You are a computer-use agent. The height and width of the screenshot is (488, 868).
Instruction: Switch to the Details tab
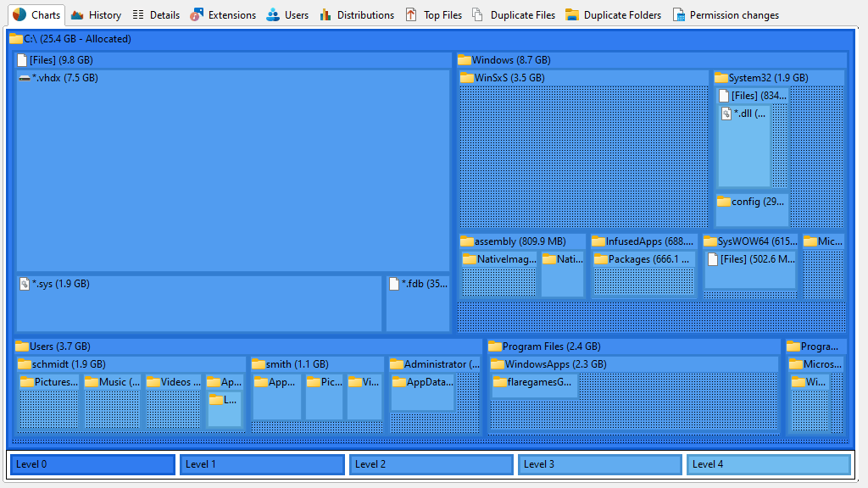point(155,14)
